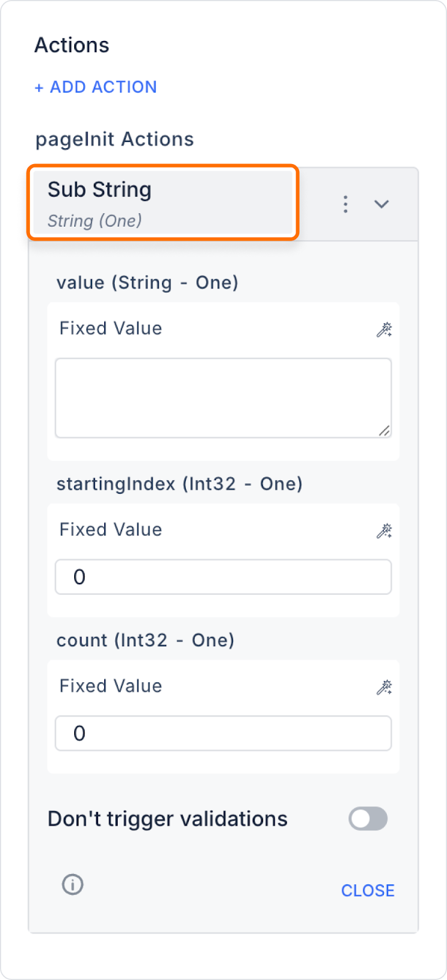The width and height of the screenshot is (447, 980).
Task: Toggle Don't trigger validations switch
Action: [368, 818]
